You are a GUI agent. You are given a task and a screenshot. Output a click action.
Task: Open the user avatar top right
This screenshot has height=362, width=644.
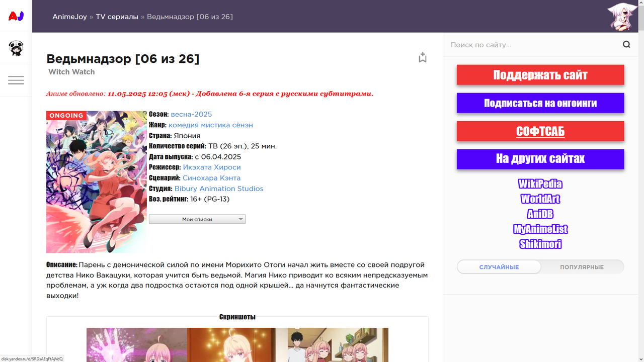point(623,16)
